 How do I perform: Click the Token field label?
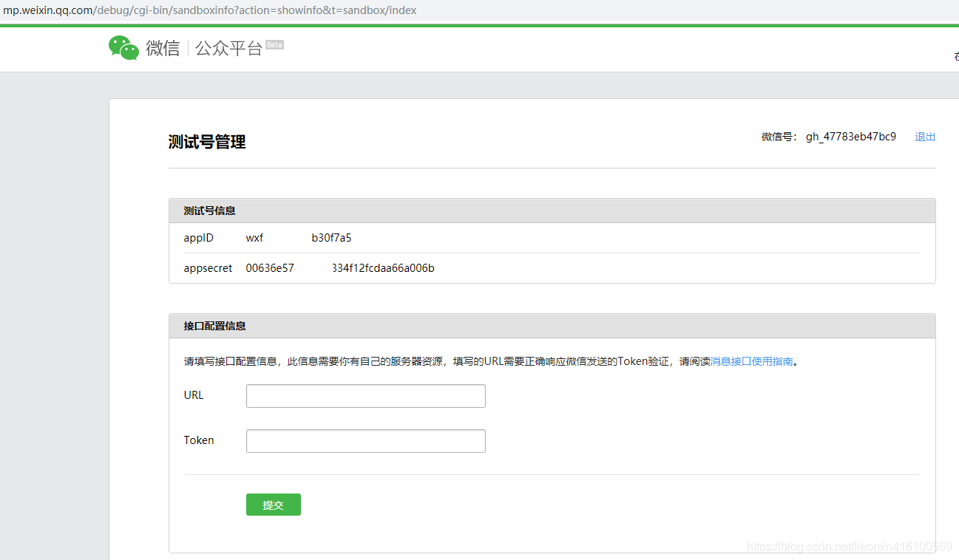(x=199, y=440)
